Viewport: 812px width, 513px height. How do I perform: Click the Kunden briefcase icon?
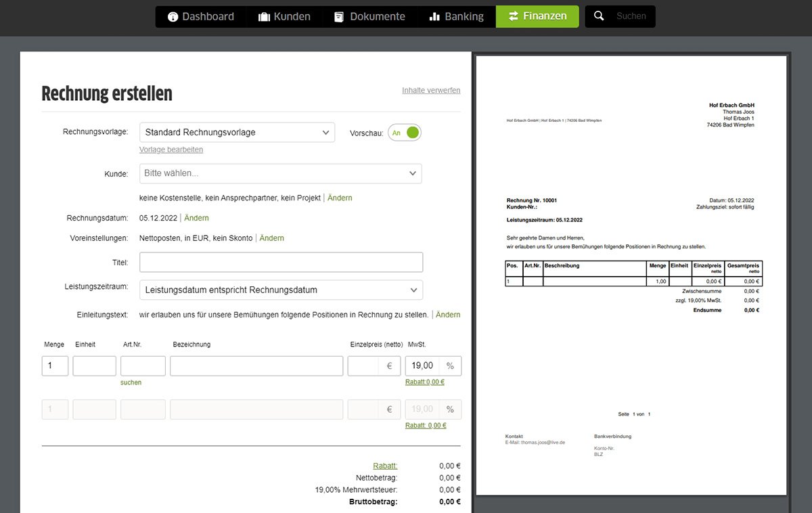[264, 17]
